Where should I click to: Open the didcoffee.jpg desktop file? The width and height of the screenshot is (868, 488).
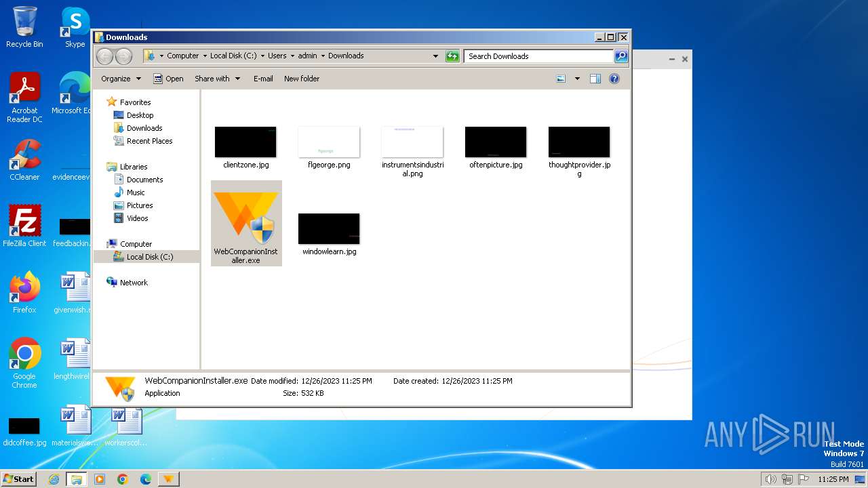(x=24, y=432)
